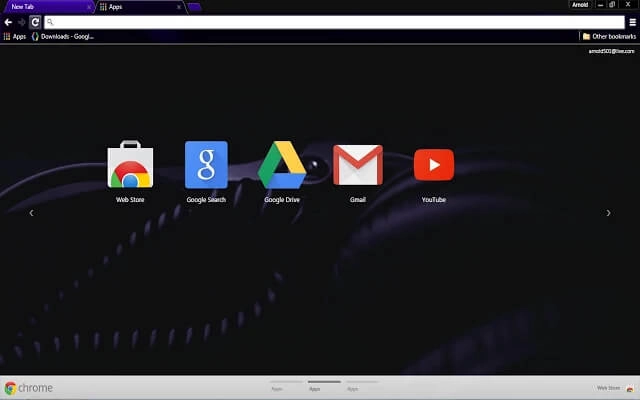Restore down the Chrome window
The height and width of the screenshot is (400, 640).
(x=612, y=5)
